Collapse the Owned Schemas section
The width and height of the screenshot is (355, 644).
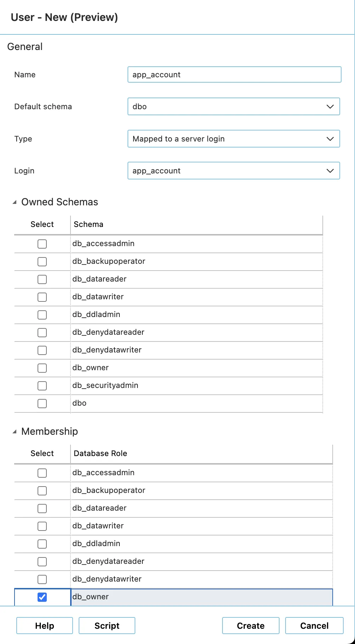click(15, 202)
